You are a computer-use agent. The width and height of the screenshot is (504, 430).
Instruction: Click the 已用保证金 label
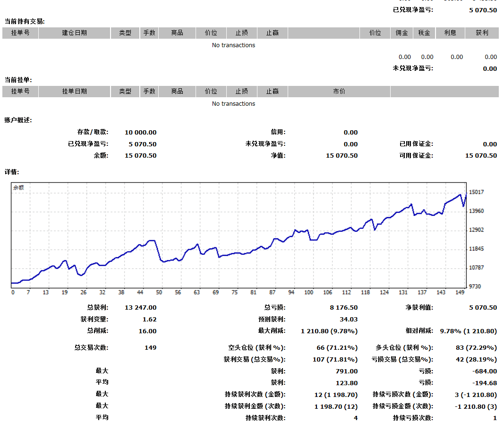(x=416, y=144)
